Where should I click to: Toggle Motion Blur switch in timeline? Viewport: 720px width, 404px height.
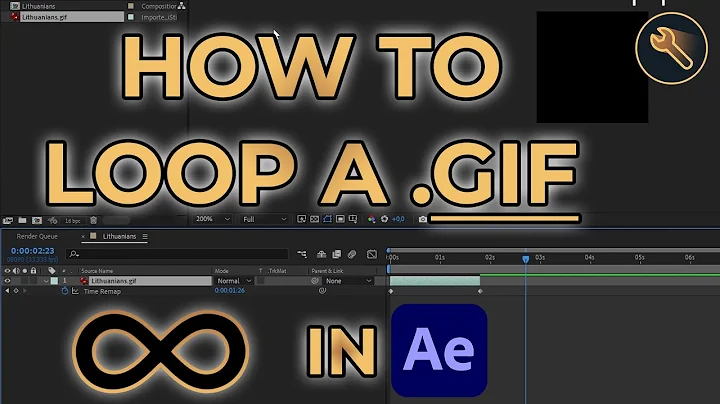click(x=352, y=253)
